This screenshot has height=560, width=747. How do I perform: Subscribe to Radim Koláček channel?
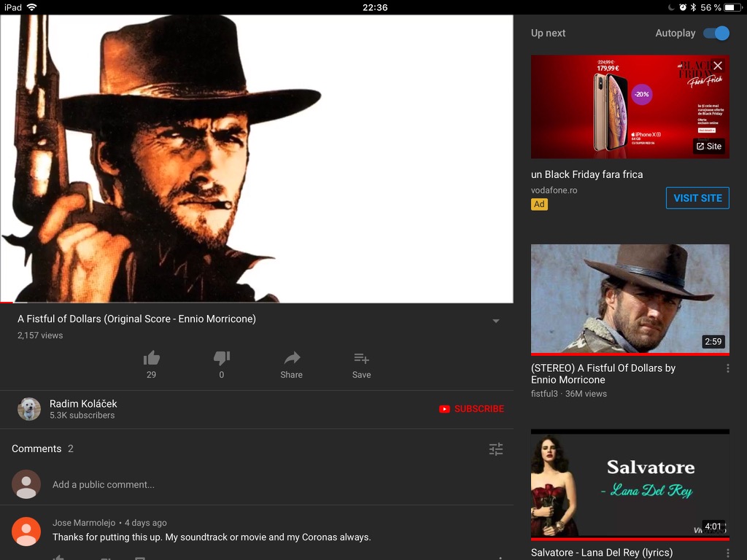click(x=472, y=409)
